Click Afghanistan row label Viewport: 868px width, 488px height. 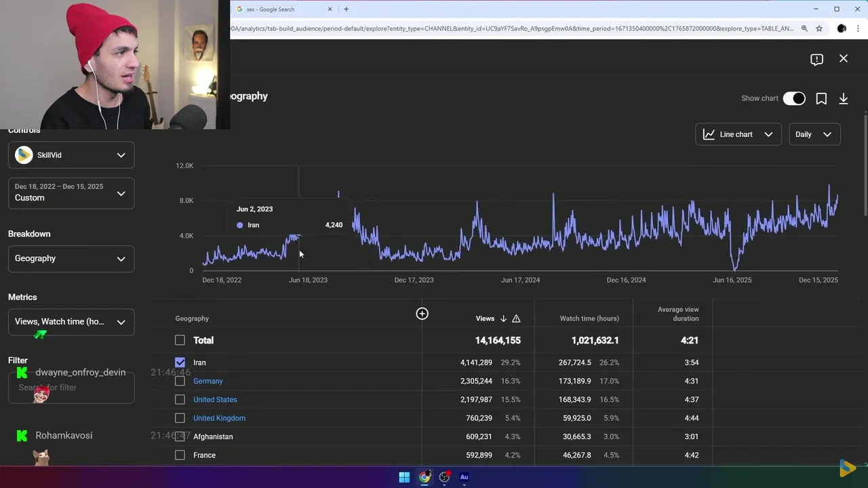coord(213,436)
